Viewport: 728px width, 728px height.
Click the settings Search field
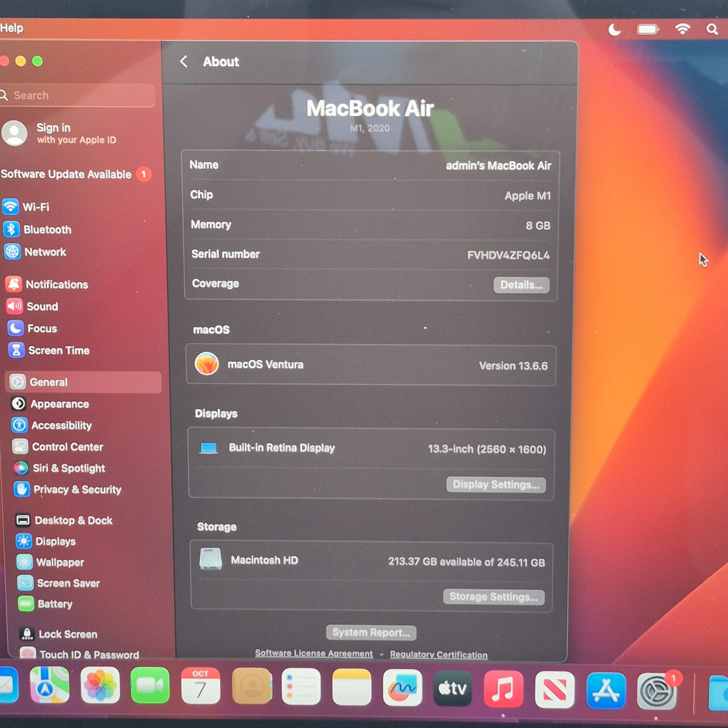click(77, 95)
